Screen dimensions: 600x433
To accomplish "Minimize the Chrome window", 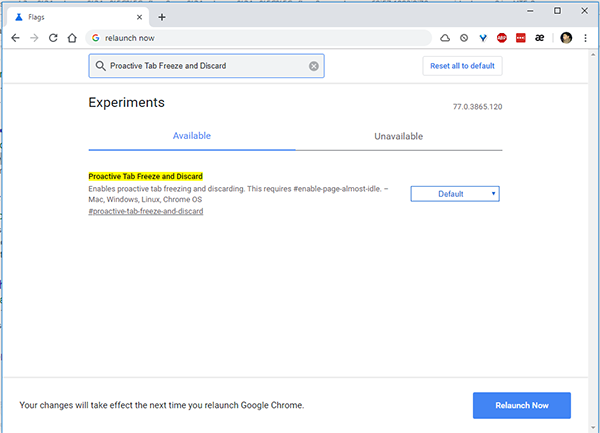I will pos(530,11).
